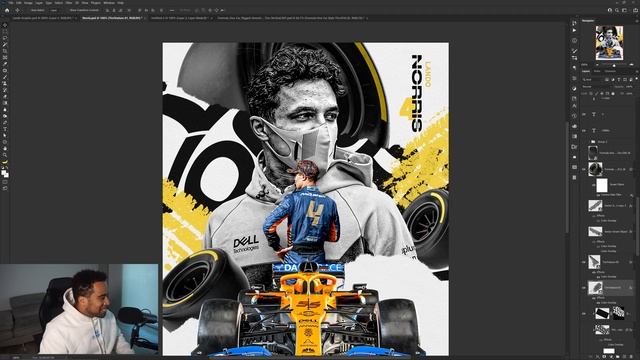This screenshot has height=360, width=640.
Task: Select the Eraser tool
Action: coord(4,96)
